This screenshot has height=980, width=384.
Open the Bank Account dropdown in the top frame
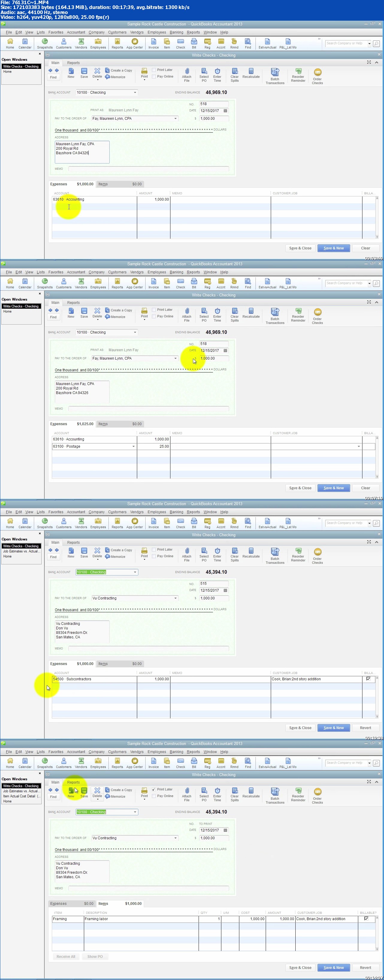pos(135,93)
